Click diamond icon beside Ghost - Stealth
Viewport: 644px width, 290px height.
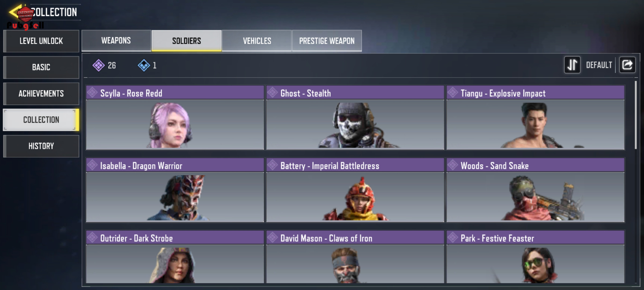pos(272,93)
